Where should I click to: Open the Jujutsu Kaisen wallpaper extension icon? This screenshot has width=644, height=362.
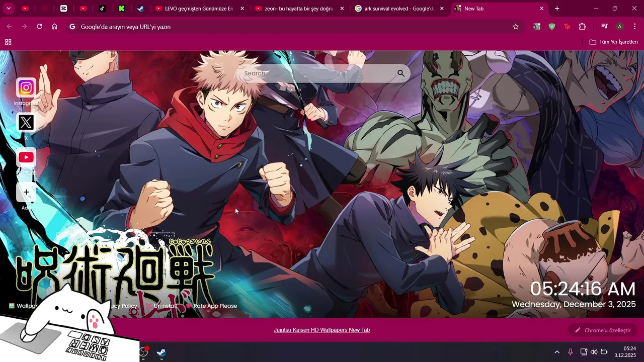537,27
